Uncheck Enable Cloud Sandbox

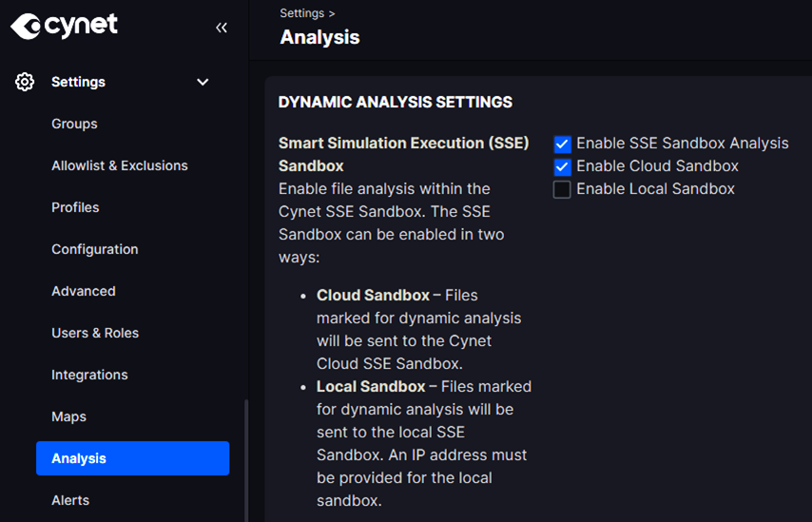point(562,167)
